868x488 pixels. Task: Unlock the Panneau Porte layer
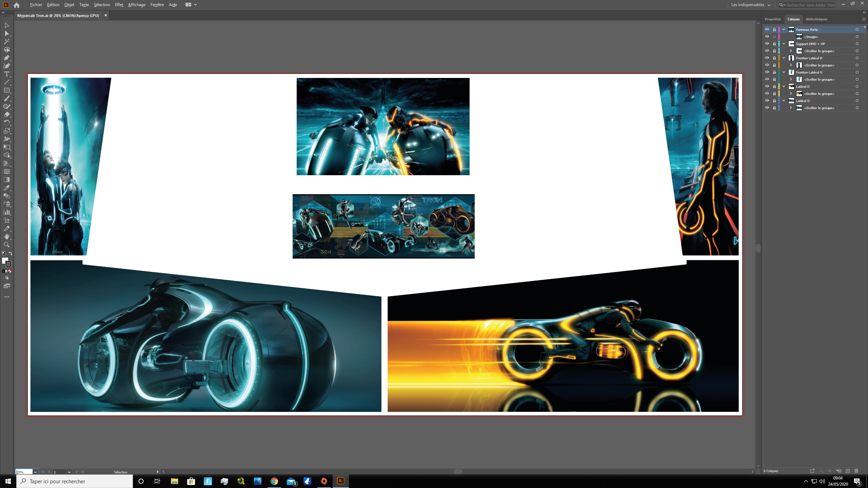click(x=774, y=29)
